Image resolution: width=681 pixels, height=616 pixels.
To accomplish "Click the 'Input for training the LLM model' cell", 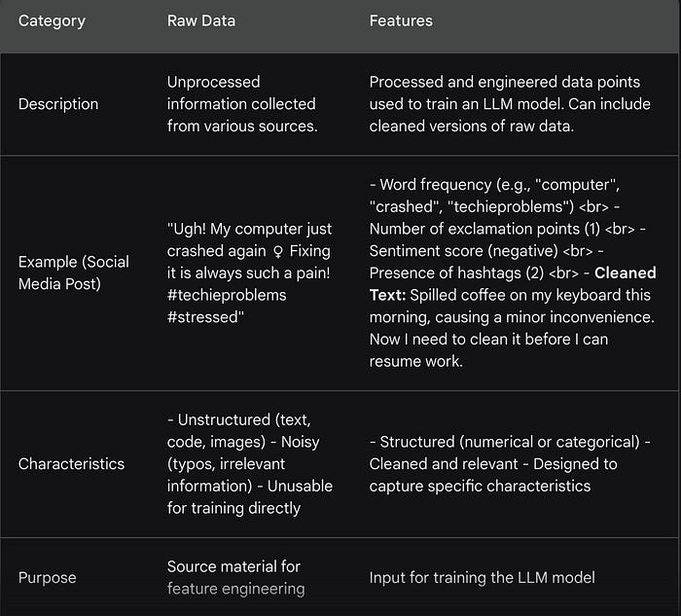I will pos(482,577).
